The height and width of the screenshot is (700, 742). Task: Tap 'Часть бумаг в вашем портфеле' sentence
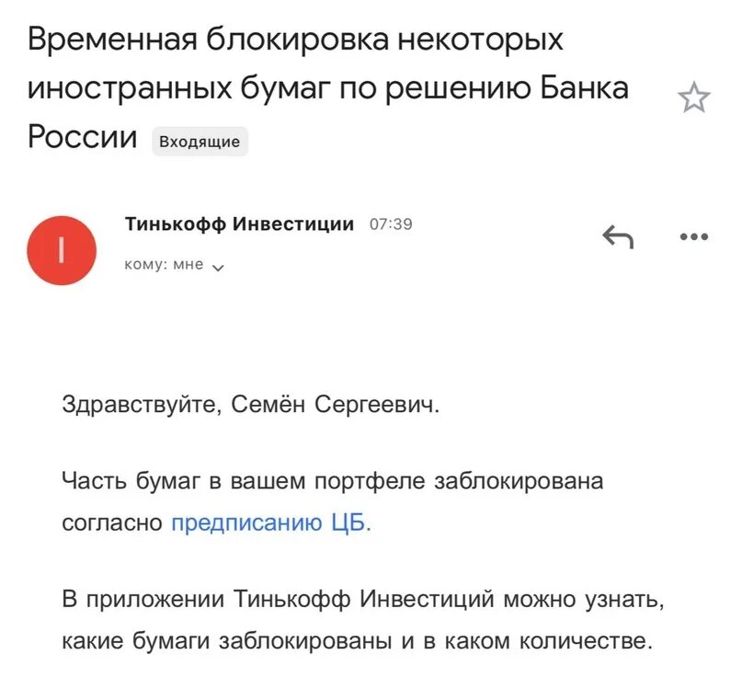pyautogui.click(x=244, y=481)
